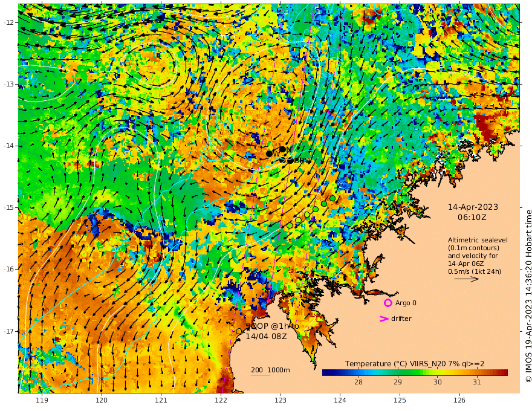The height and width of the screenshot is (411, 532).
Task: Click the magenta Argo circle legend marker
Action: point(388,303)
